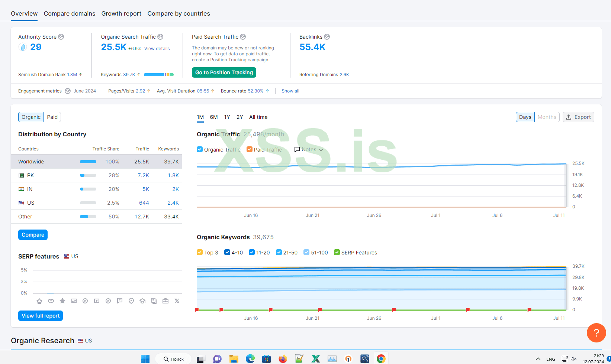611x364 pixels.
Task: Click the image pack icon in SERP features
Action: point(74,301)
